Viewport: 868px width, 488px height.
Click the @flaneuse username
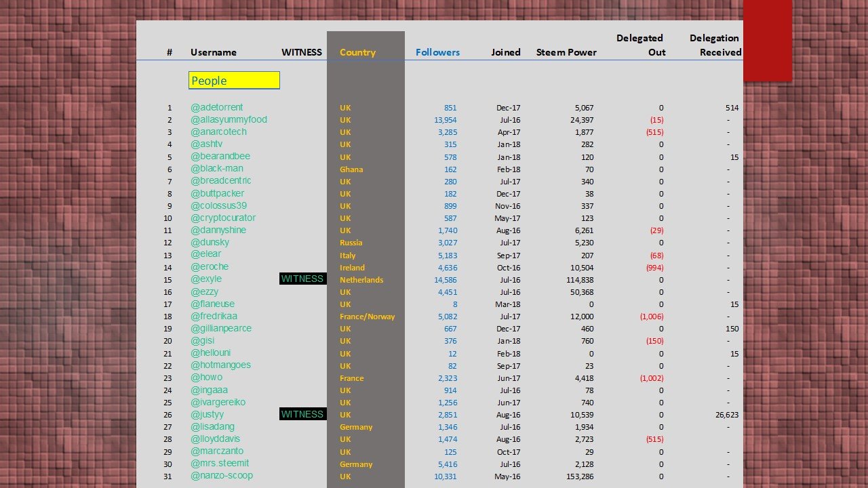[212, 304]
